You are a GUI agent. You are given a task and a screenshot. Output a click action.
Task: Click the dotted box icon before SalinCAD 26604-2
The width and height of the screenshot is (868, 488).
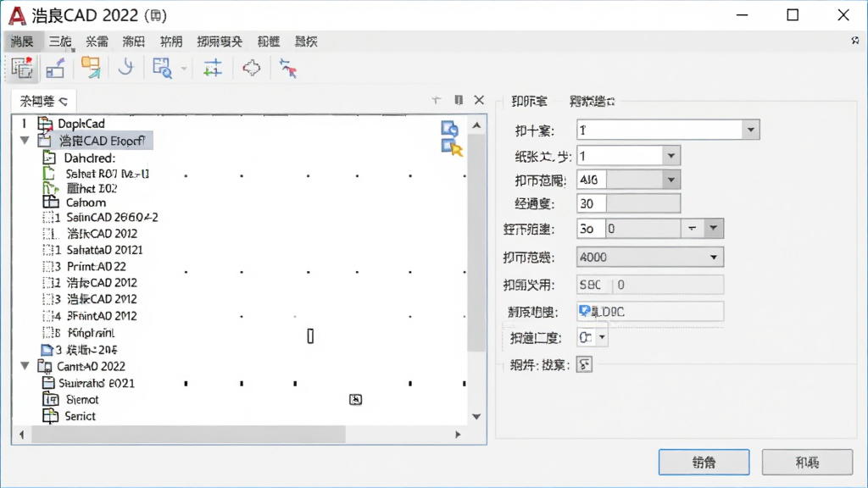(48, 217)
